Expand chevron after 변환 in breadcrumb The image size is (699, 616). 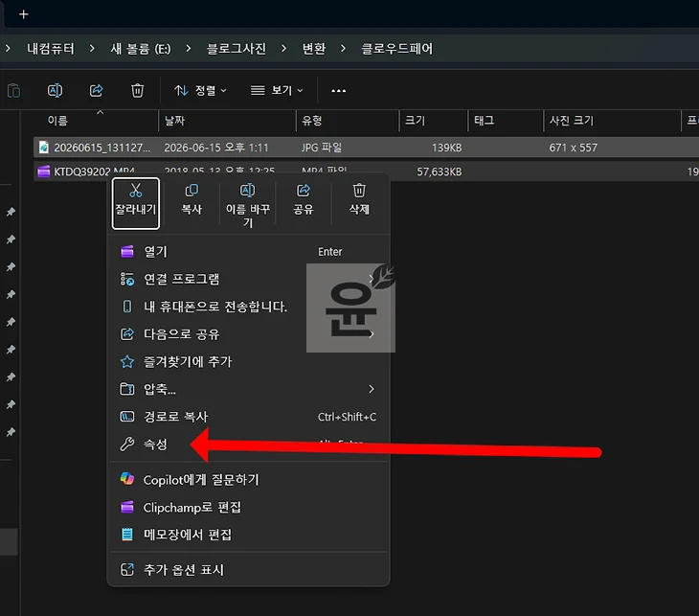pos(343,48)
